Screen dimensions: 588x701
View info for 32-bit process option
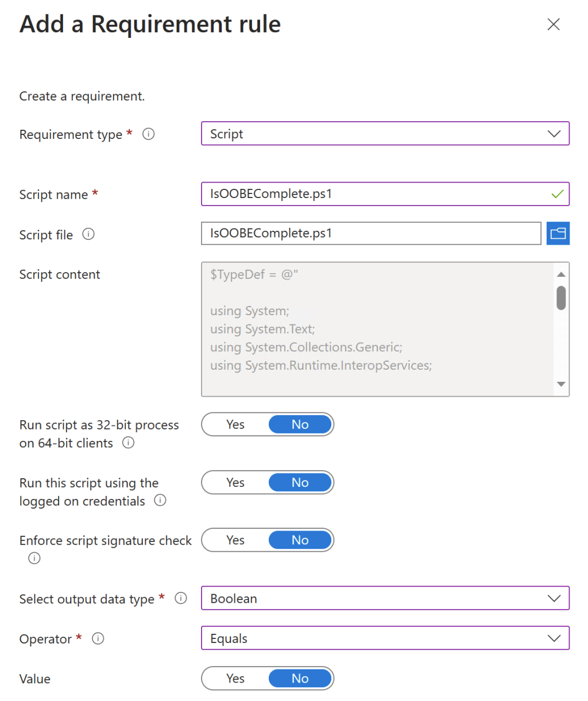(129, 443)
